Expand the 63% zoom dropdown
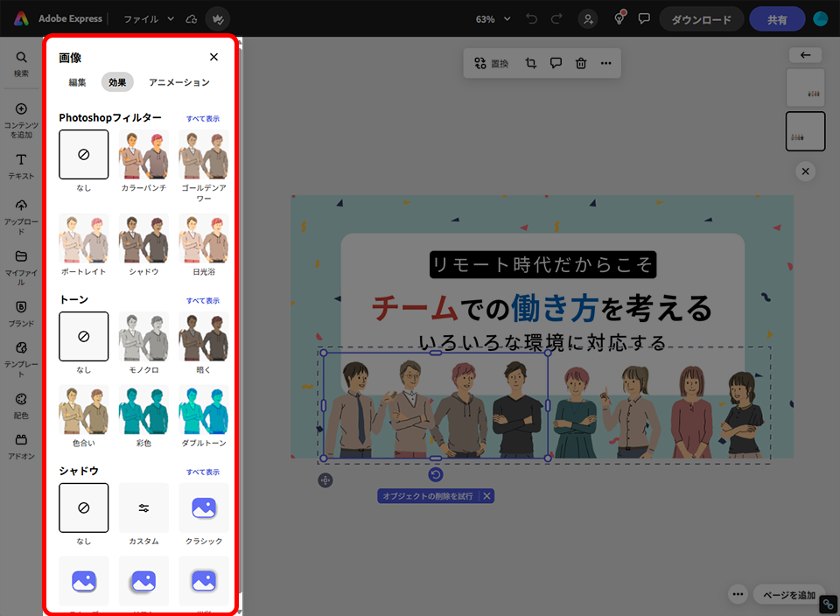840x616 pixels. coord(493,18)
